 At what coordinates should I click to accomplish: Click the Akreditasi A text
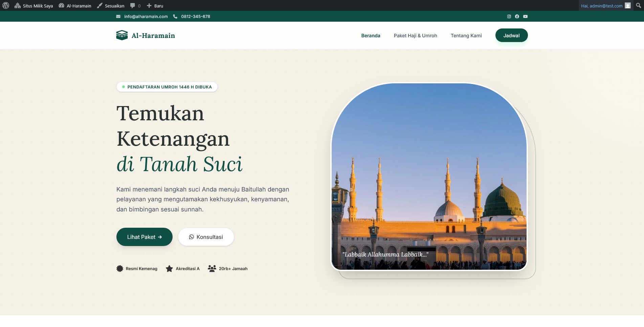[x=187, y=269]
